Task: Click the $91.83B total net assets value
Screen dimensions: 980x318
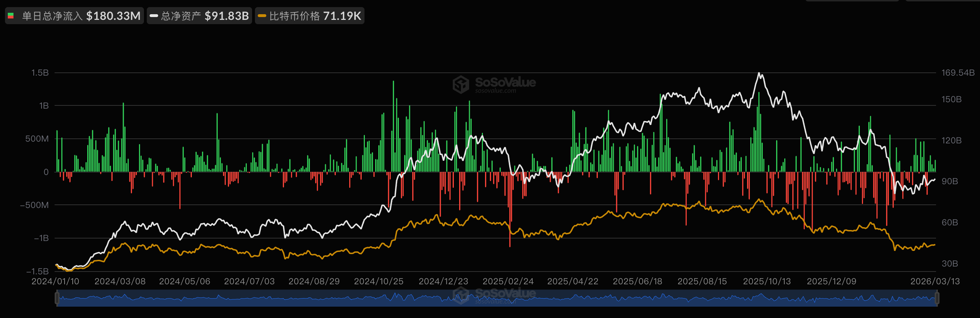Action: 226,16
